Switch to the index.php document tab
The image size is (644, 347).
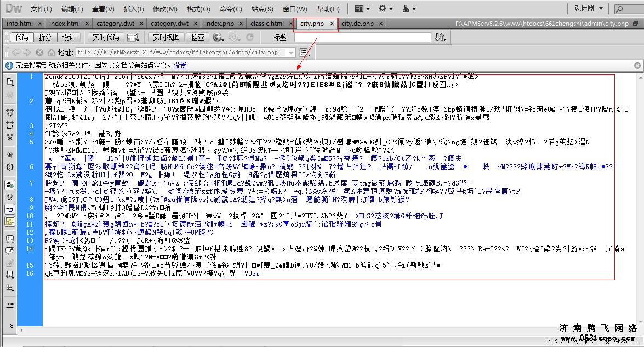pos(219,24)
